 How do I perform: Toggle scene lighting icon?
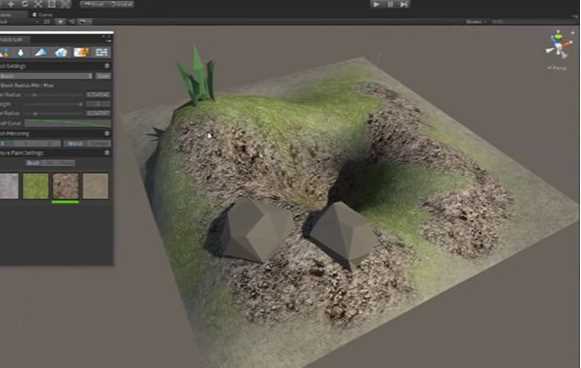[60, 21]
